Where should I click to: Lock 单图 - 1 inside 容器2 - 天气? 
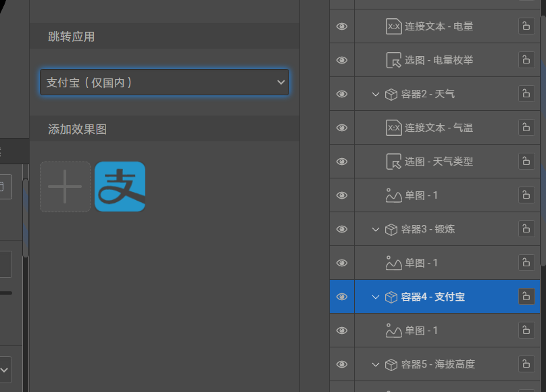click(526, 195)
